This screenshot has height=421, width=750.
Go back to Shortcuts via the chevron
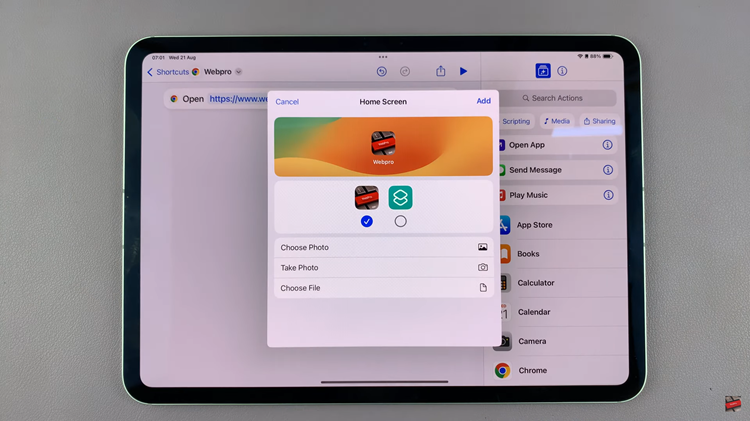pos(150,72)
